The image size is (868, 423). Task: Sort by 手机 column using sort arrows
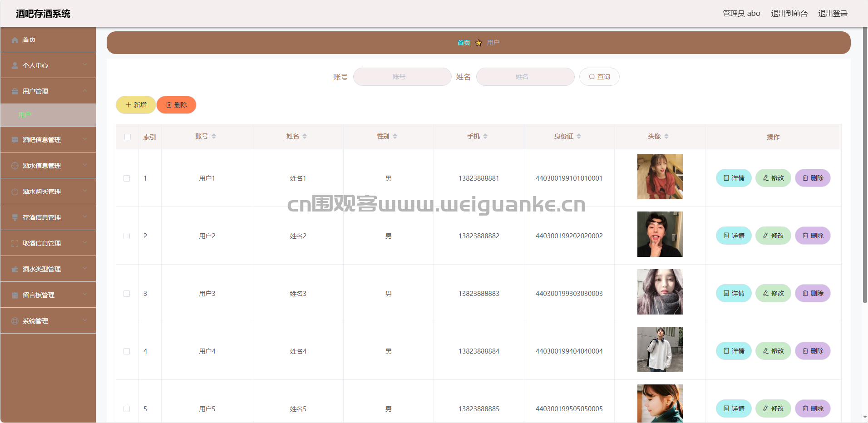point(485,137)
